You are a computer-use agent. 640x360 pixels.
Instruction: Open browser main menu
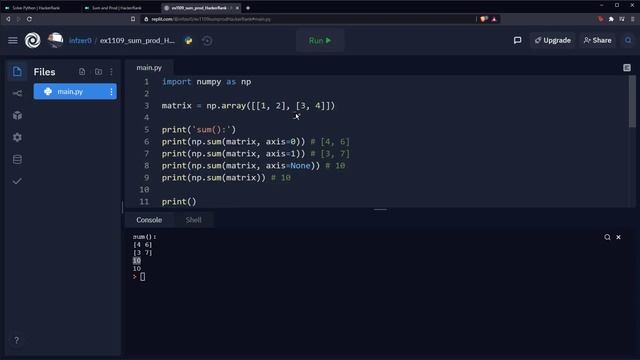633,19
